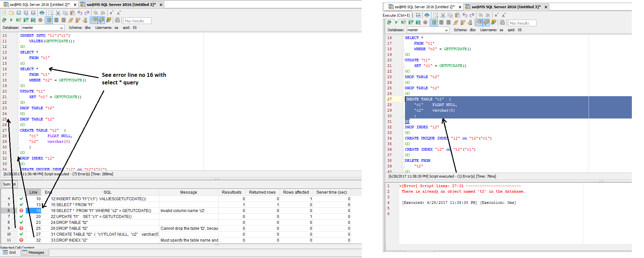Screen dimensions: 644x258
Task: Sort results by the Line column header
Action: (x=33, y=192)
